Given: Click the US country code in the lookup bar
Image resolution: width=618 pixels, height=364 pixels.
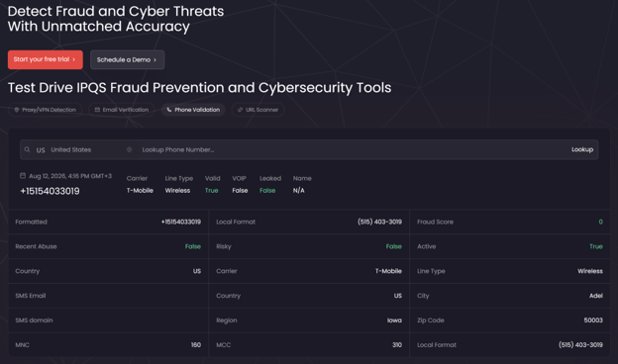Looking at the screenshot, I should (x=41, y=150).
